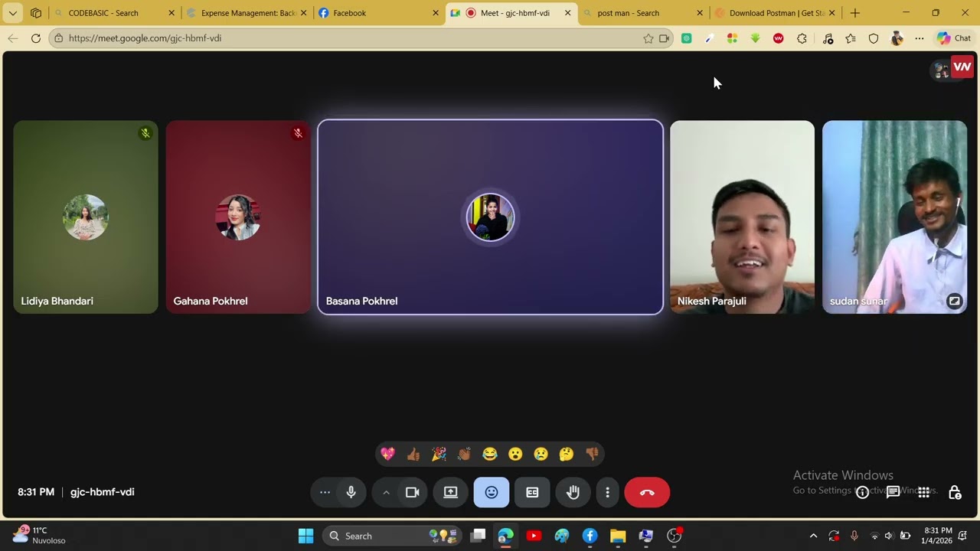Switch to the post man - Search tab
This screenshot has height=551, width=980.
pos(643,13)
